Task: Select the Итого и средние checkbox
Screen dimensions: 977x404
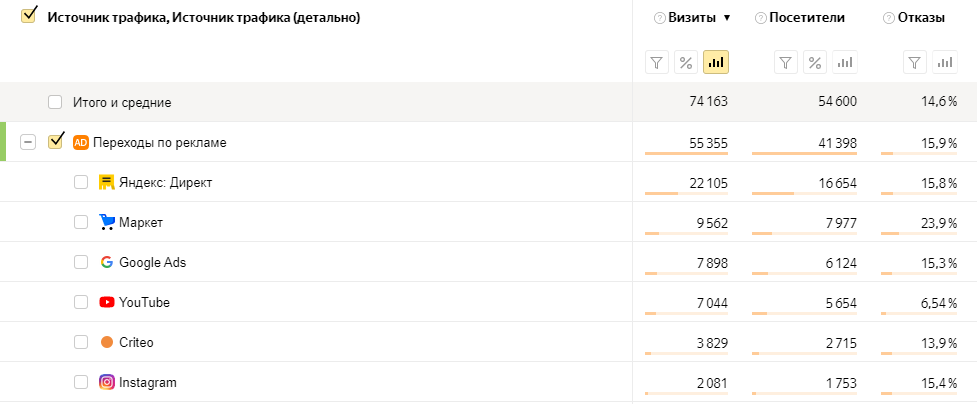Action: (x=55, y=102)
